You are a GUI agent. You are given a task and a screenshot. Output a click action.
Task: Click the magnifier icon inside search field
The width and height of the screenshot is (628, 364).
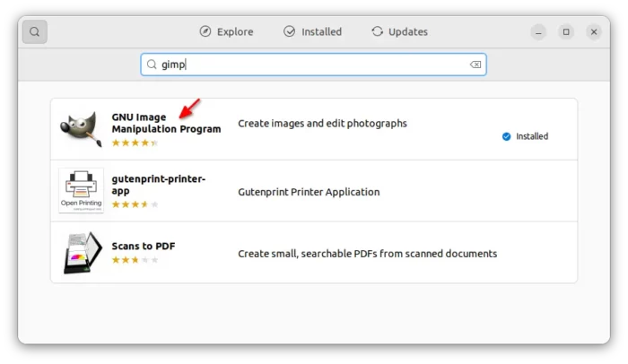tap(152, 65)
